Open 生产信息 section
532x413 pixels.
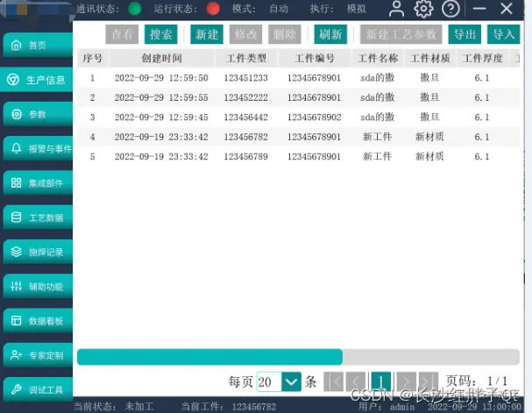(37, 80)
